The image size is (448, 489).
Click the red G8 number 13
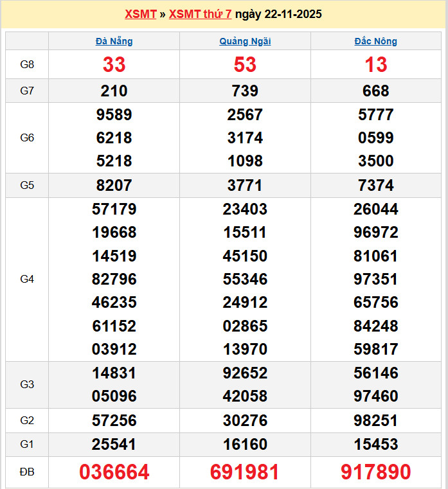point(376,64)
